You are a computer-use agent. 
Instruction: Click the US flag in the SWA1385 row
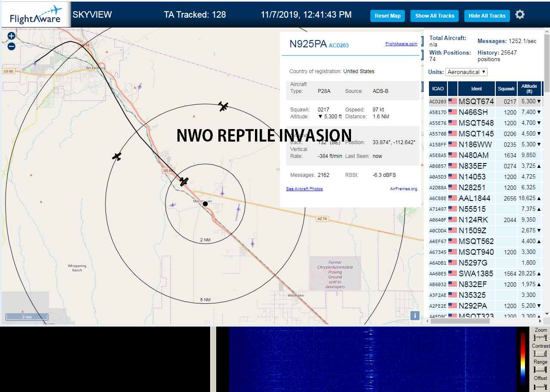tap(452, 274)
